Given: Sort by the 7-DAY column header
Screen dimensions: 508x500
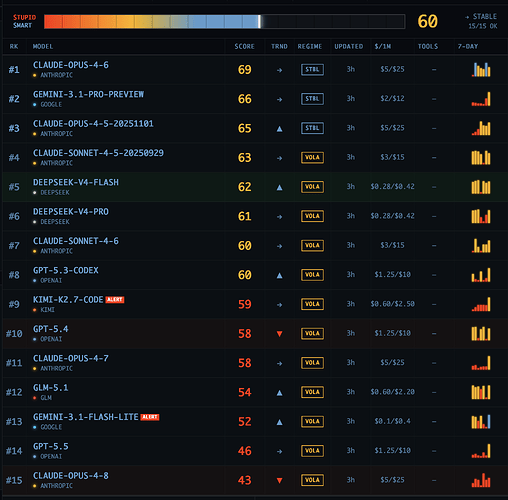Looking at the screenshot, I should (468, 46).
